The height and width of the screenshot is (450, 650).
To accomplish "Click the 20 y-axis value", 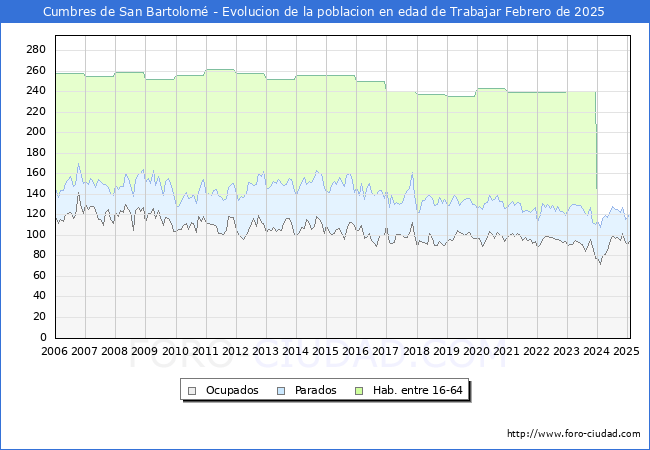I will (39, 317).
